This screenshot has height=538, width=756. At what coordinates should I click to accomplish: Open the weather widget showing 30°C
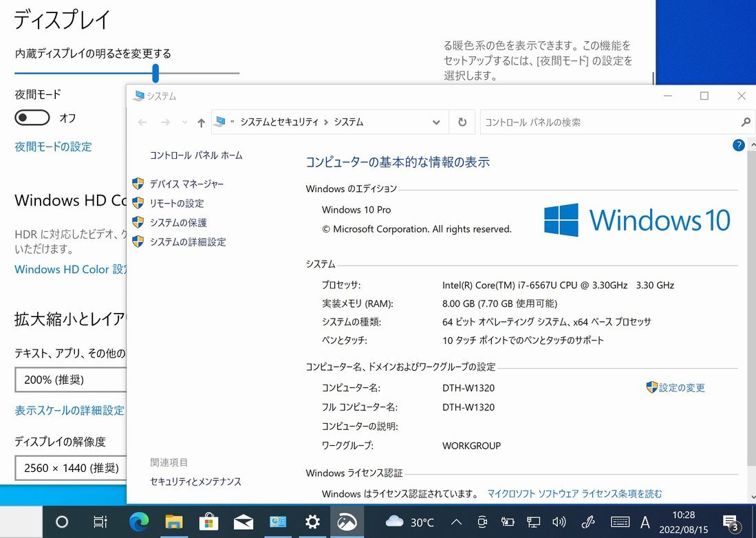pos(409,521)
